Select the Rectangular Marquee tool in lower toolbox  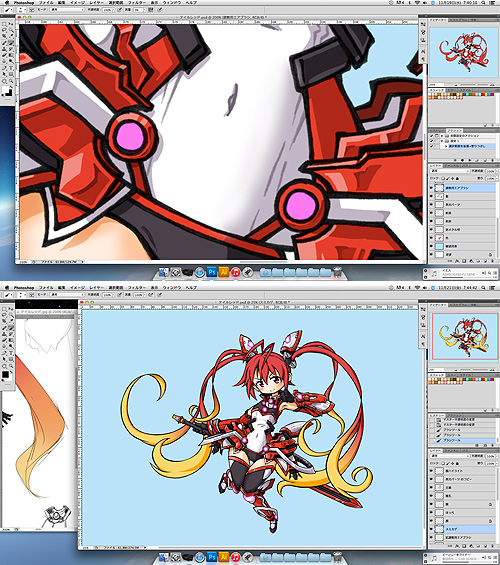pyautogui.click(x=4, y=309)
